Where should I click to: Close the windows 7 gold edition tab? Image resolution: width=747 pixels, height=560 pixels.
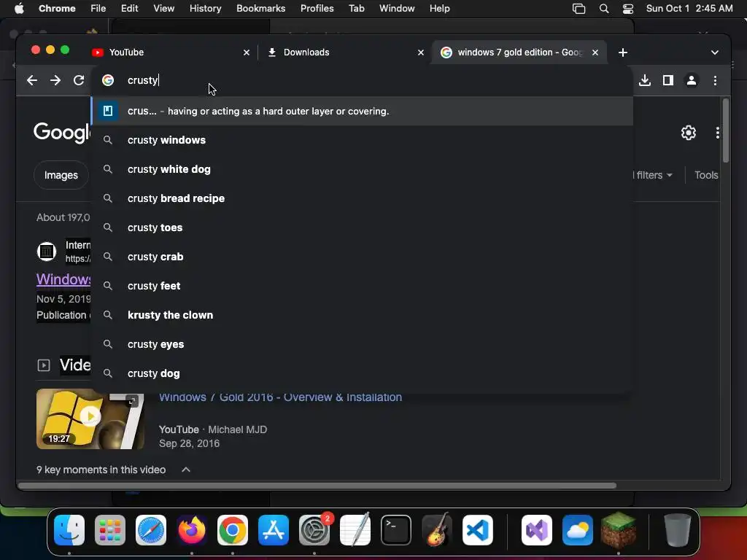pos(595,52)
